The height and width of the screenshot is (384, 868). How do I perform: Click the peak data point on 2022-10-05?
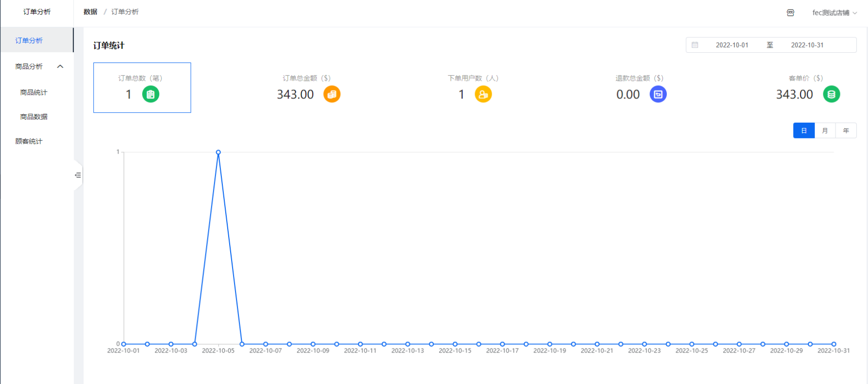tap(218, 152)
